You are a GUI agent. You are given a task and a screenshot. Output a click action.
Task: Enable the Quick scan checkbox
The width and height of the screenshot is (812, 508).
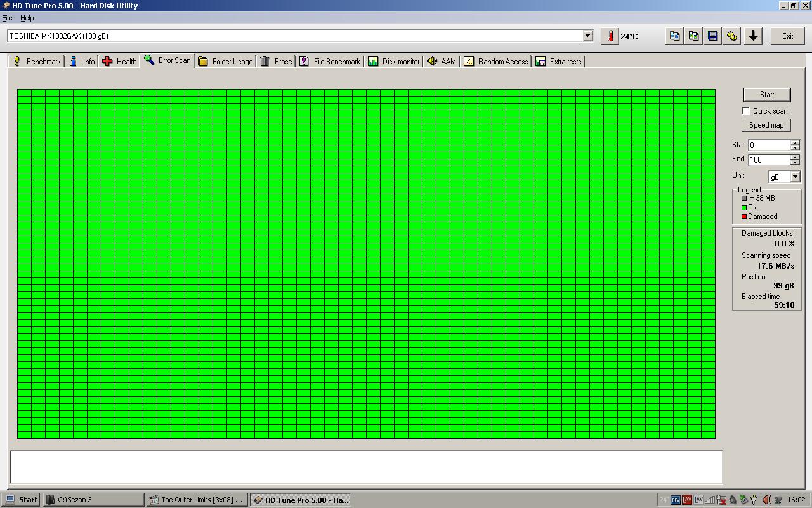(746, 110)
